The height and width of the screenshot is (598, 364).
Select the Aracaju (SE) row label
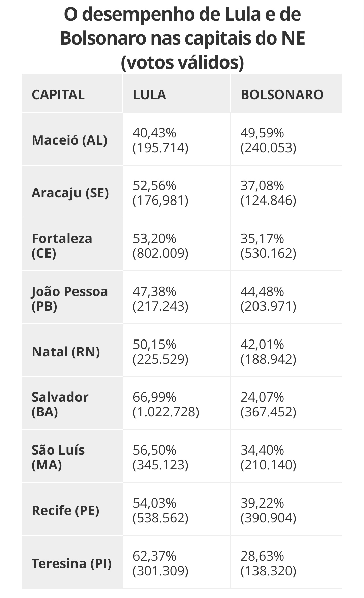(x=70, y=193)
